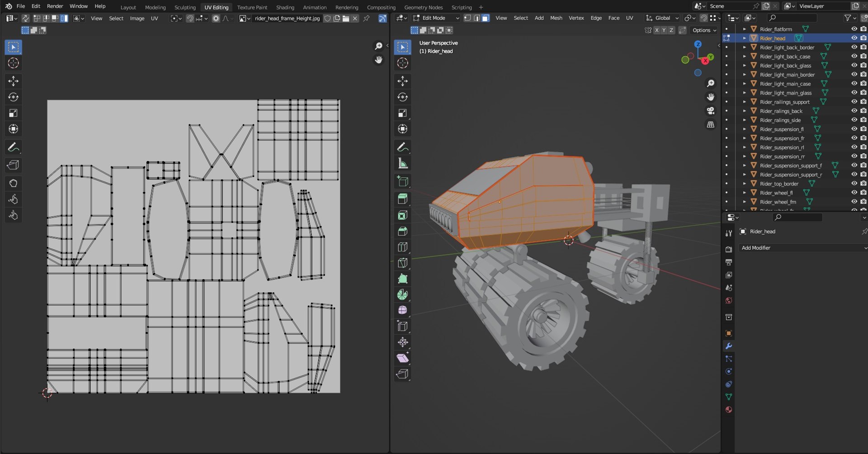Open the Mesh menu in 3D viewport

(x=556, y=18)
